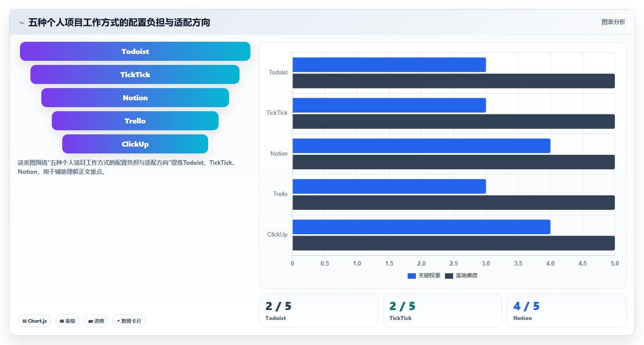Image resolution: width=644 pixels, height=345 pixels.
Task: Click the 进度 tag chip
Action: [x=96, y=321]
